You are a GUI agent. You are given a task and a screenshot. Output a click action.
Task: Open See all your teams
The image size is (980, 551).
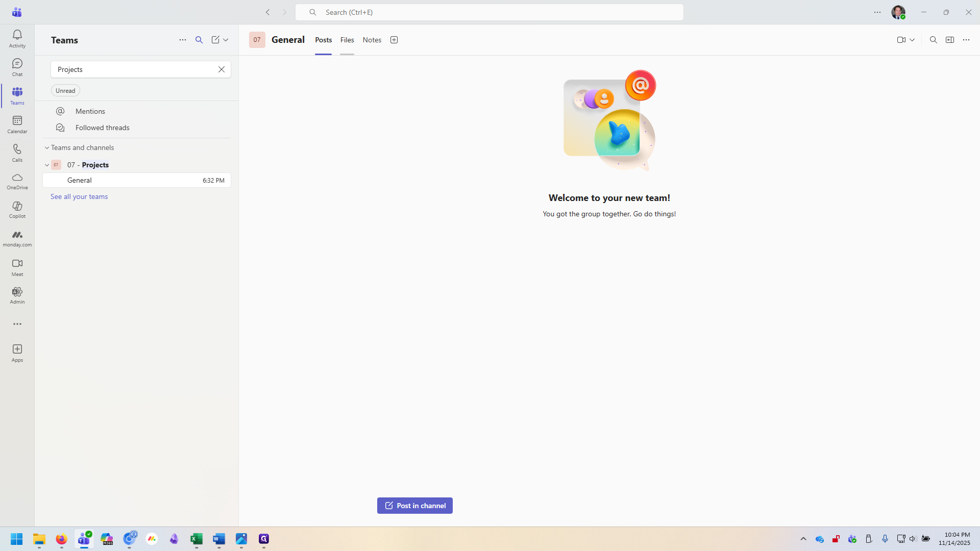[79, 196]
